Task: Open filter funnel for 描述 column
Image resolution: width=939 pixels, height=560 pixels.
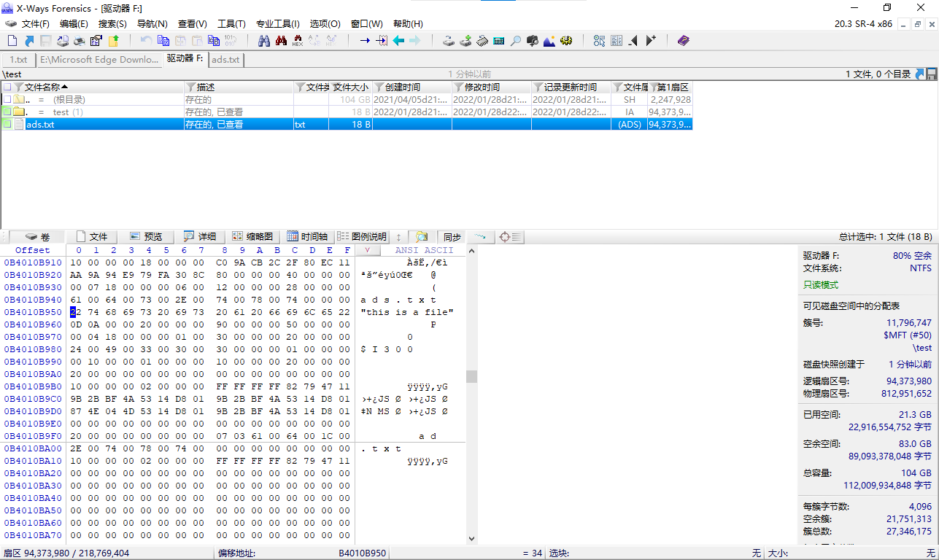Action: 191,87
